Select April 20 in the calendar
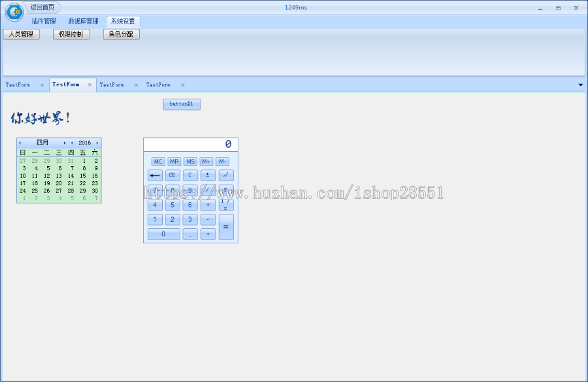588x382 pixels. [59, 183]
